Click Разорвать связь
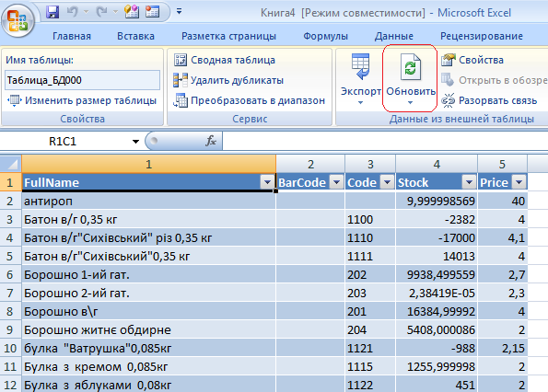The width and height of the screenshot is (548, 392). click(489, 100)
